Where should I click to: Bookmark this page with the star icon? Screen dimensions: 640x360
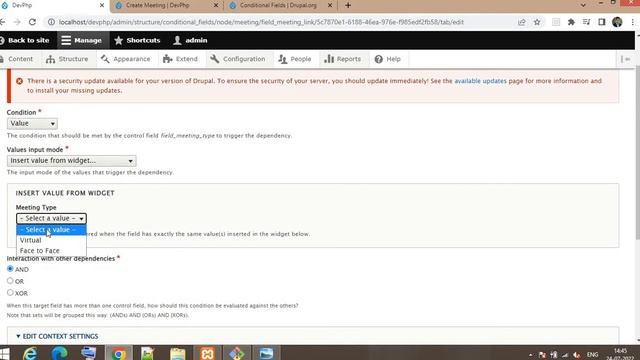(537, 22)
